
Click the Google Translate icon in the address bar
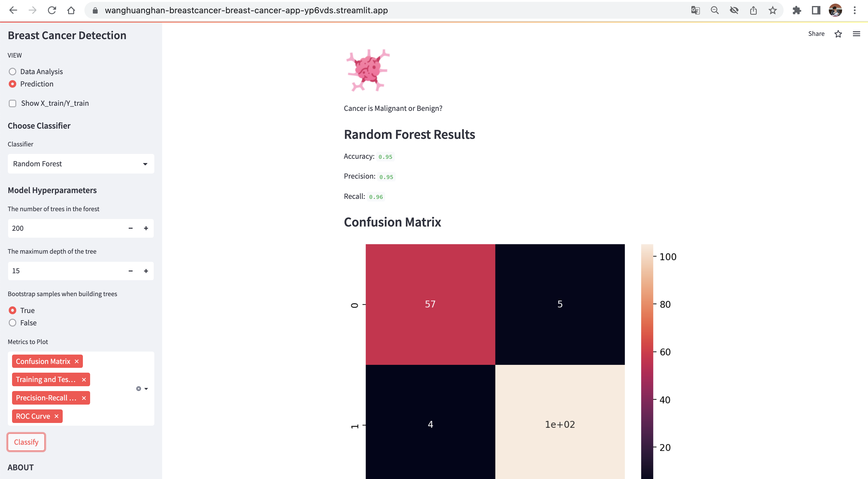[x=695, y=10]
